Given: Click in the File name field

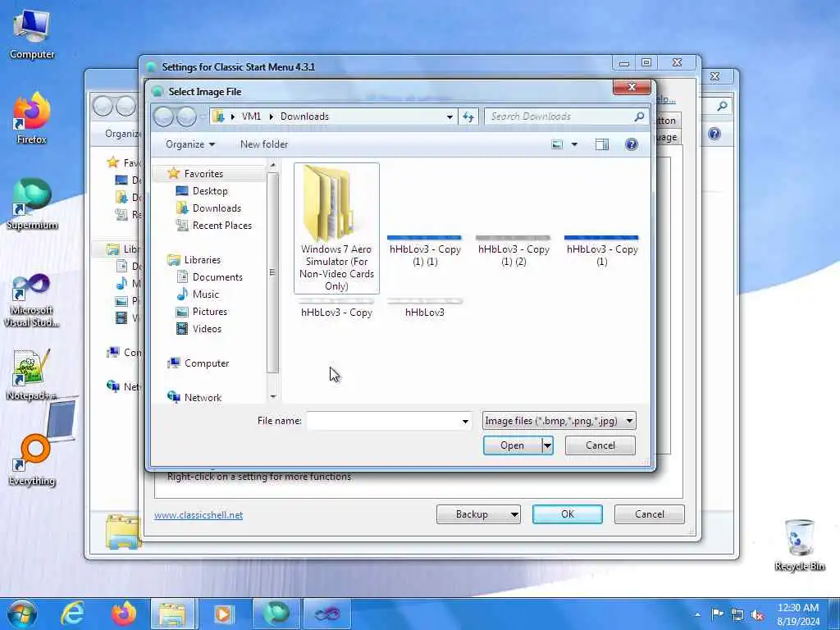Looking at the screenshot, I should (382, 421).
